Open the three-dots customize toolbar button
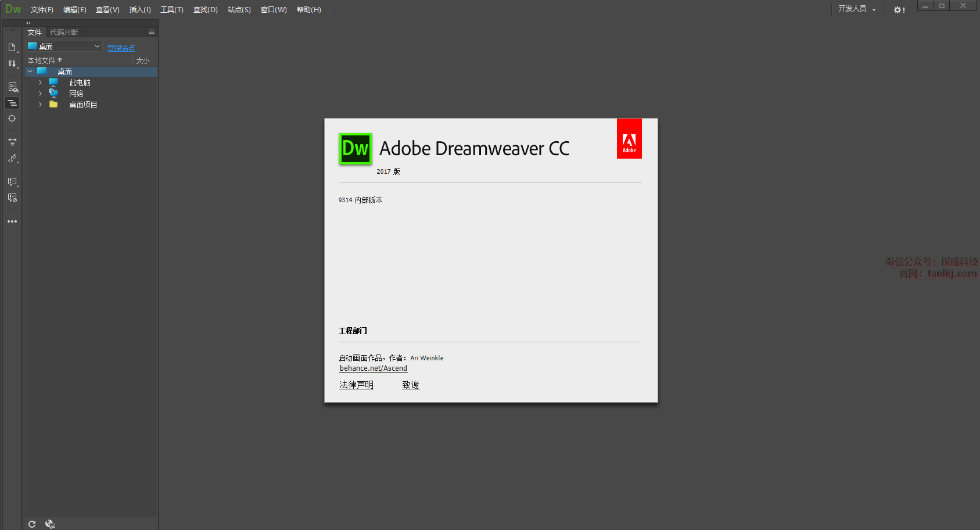The height and width of the screenshot is (530, 980). point(12,221)
